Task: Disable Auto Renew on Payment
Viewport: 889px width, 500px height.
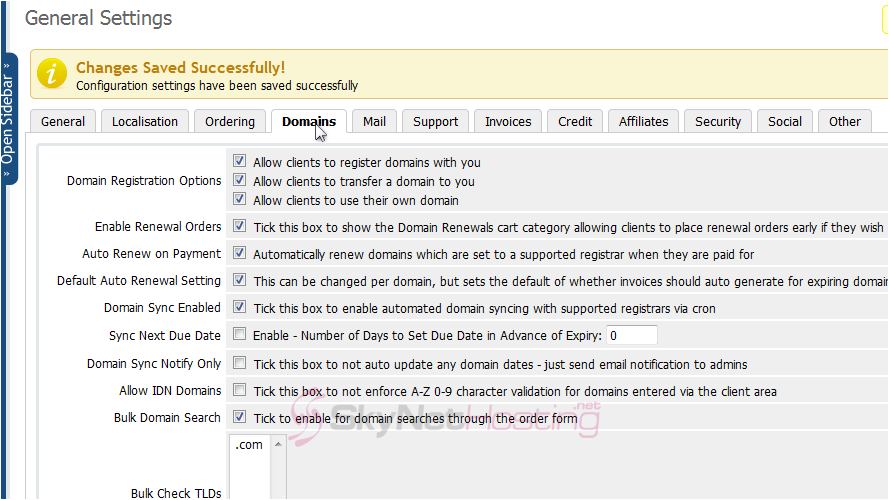Action: 239,253
